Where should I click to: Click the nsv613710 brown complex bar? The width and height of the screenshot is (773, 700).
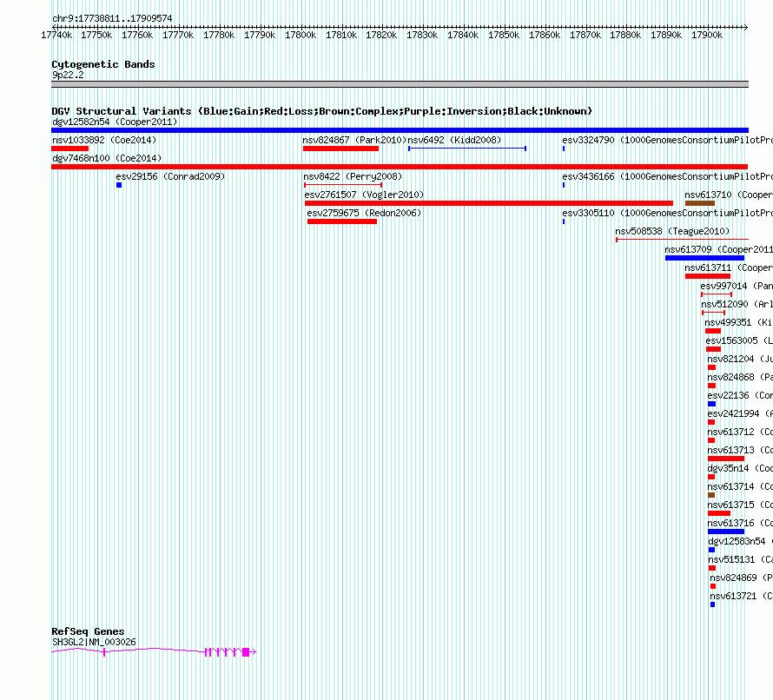tap(700, 203)
